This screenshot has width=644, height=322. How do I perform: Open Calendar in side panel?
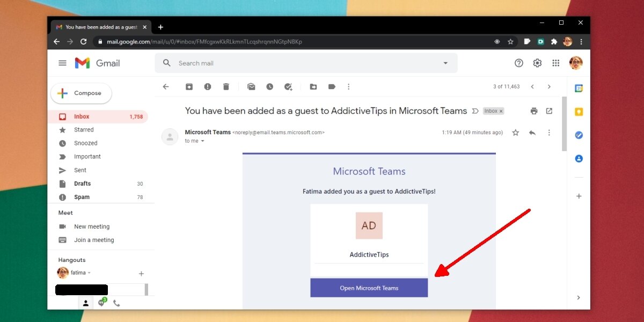[x=579, y=87]
